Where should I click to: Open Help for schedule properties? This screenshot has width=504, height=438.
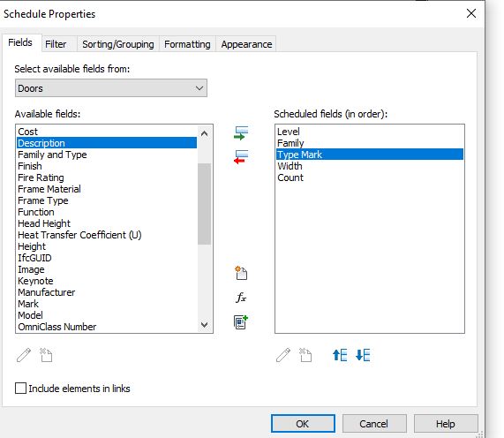point(446,424)
